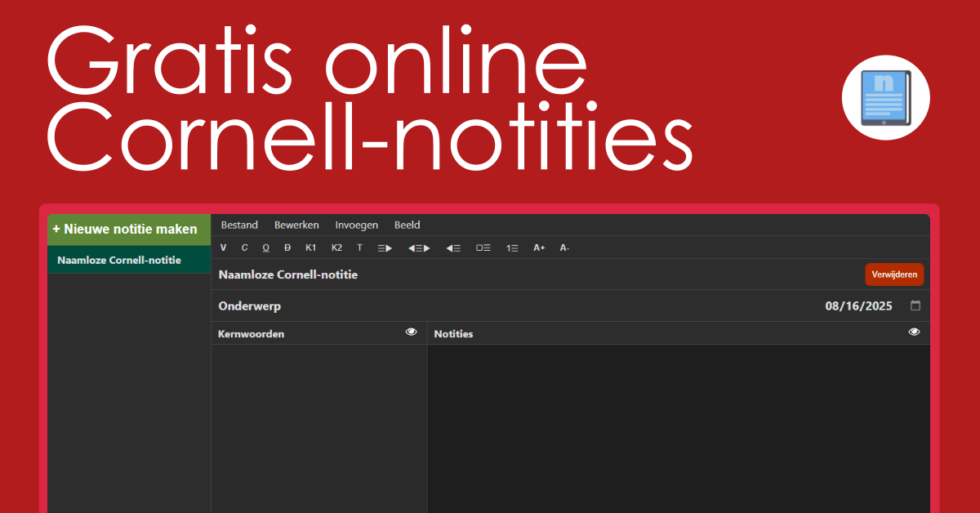
Task: Insert heading level K1
Action: pos(311,248)
